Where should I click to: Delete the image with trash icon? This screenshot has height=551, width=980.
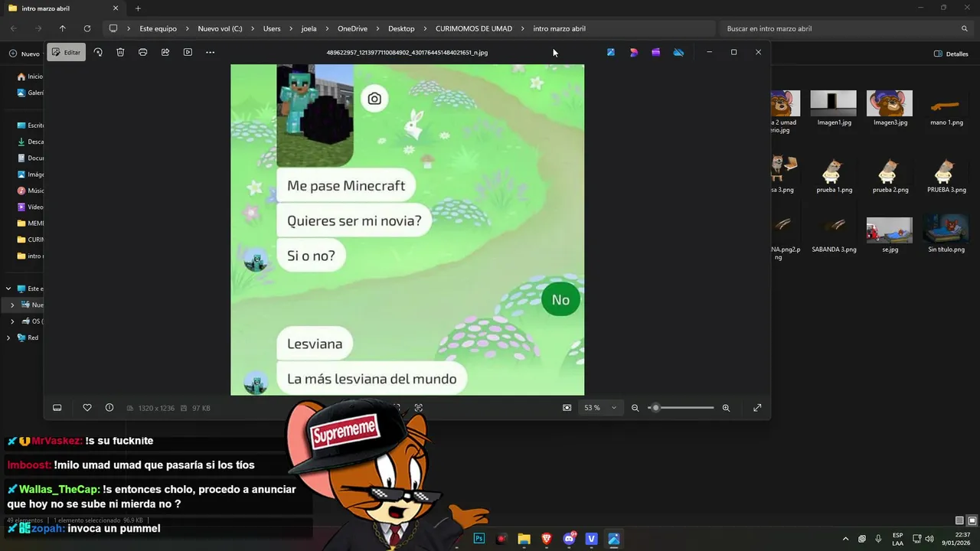(x=120, y=53)
